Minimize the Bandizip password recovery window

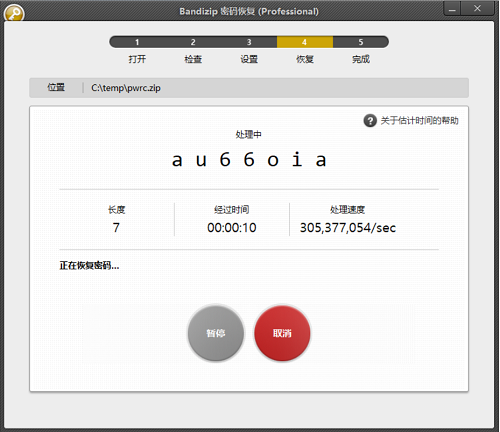tap(452, 9)
